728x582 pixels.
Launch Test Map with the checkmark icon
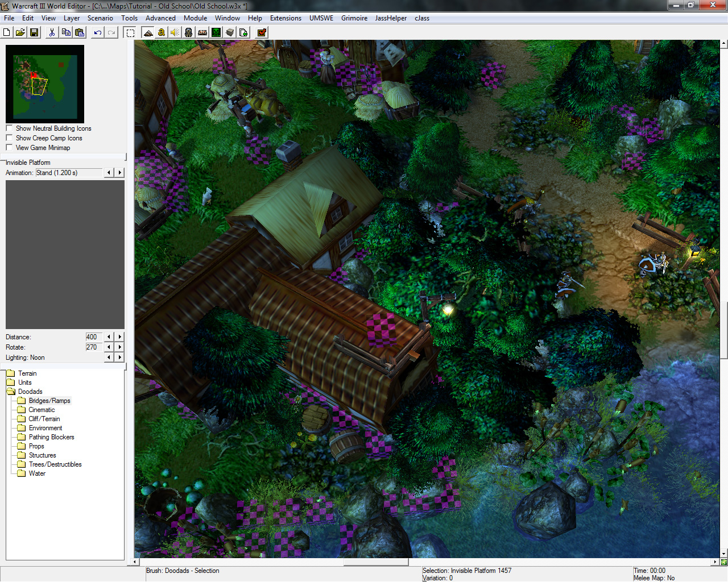[262, 32]
